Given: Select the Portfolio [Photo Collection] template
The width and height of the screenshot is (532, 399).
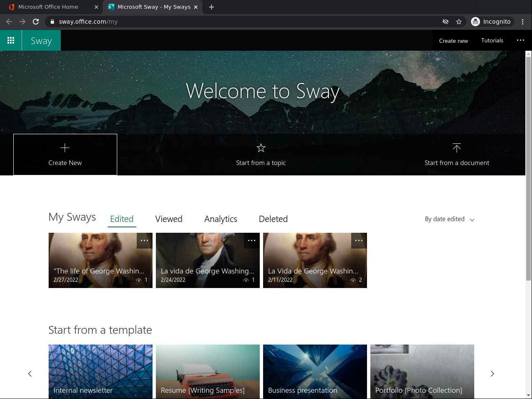Looking at the screenshot, I should pos(422,372).
